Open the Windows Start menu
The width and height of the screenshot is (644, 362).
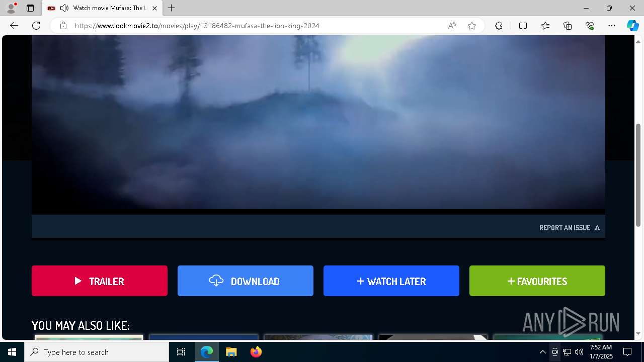point(12,352)
